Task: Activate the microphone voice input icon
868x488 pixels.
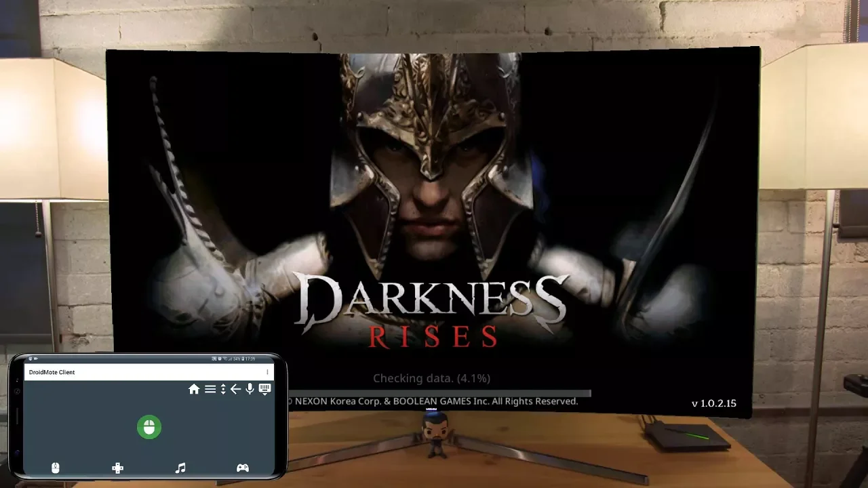Action: click(250, 389)
